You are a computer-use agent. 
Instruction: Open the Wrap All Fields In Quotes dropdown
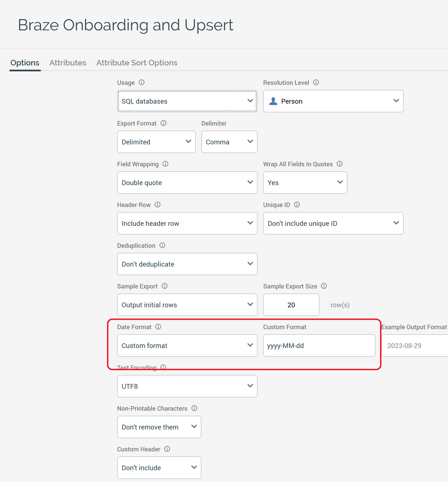pyautogui.click(x=305, y=183)
